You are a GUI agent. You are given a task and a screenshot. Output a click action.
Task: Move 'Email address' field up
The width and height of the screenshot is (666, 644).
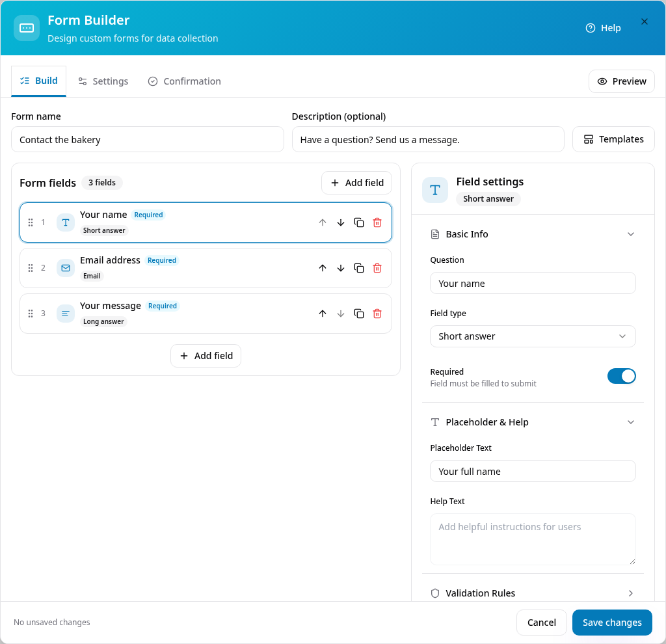323,268
